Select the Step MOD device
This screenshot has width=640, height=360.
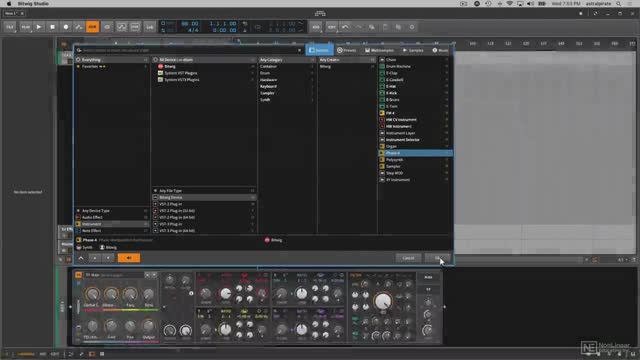click(415, 173)
